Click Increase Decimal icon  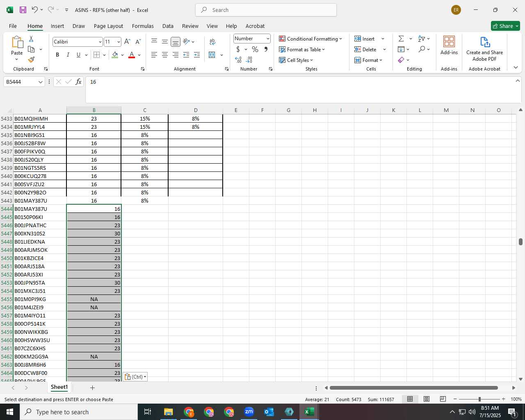(238, 60)
